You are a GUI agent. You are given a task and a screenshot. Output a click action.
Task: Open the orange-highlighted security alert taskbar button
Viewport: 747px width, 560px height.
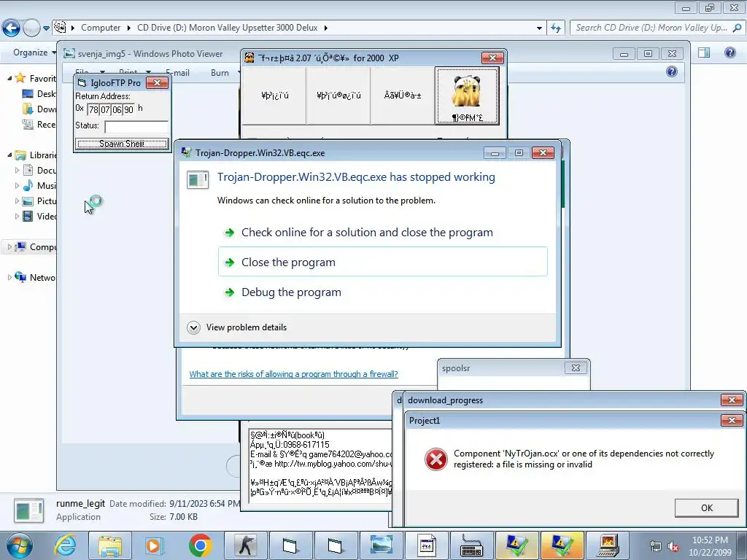tap(562, 545)
